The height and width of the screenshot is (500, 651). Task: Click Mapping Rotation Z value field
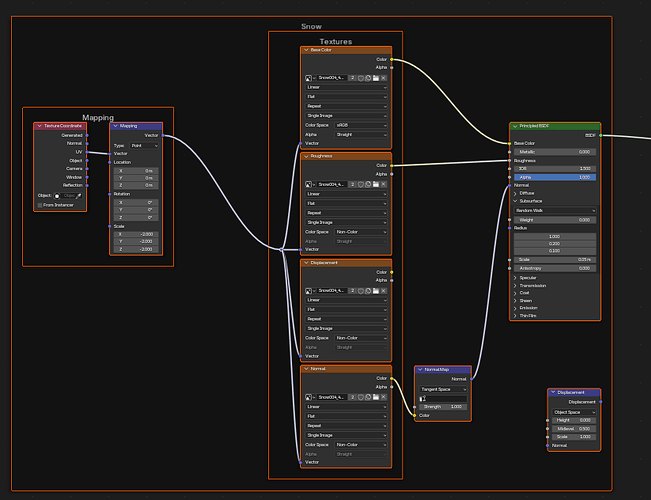[136, 218]
